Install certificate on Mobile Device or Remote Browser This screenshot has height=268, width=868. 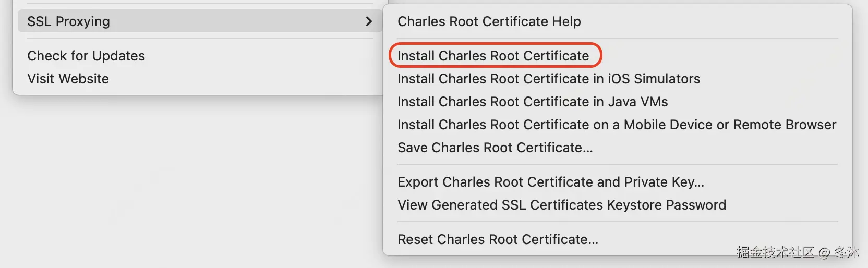(x=617, y=125)
